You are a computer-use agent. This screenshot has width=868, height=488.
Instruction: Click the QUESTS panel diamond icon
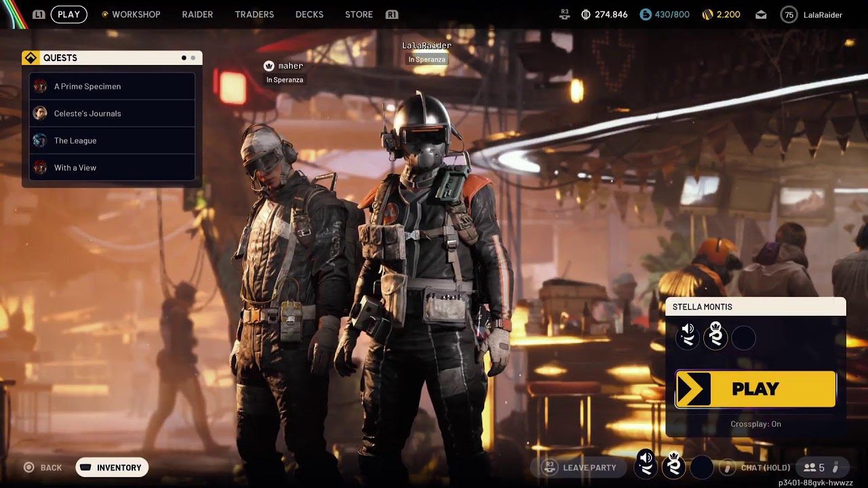click(31, 58)
